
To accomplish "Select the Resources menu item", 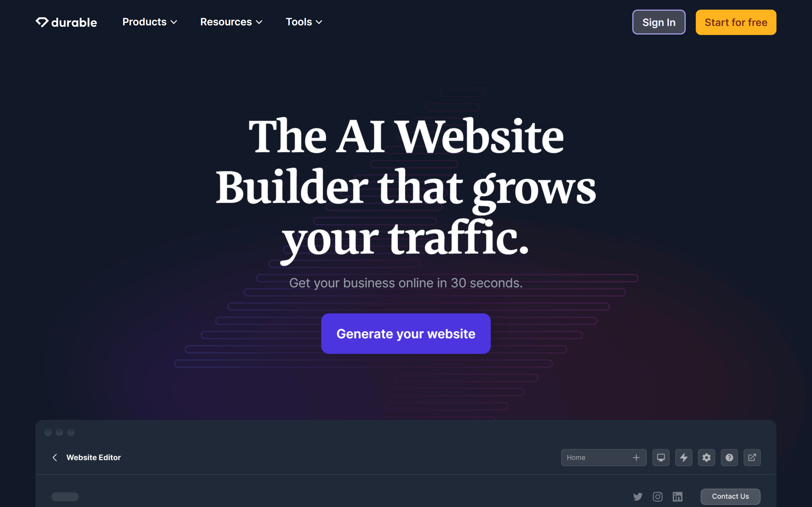I will click(x=232, y=22).
